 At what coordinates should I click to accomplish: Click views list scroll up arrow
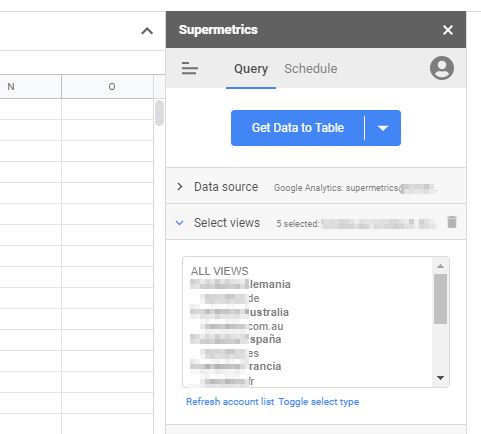[x=440, y=266]
